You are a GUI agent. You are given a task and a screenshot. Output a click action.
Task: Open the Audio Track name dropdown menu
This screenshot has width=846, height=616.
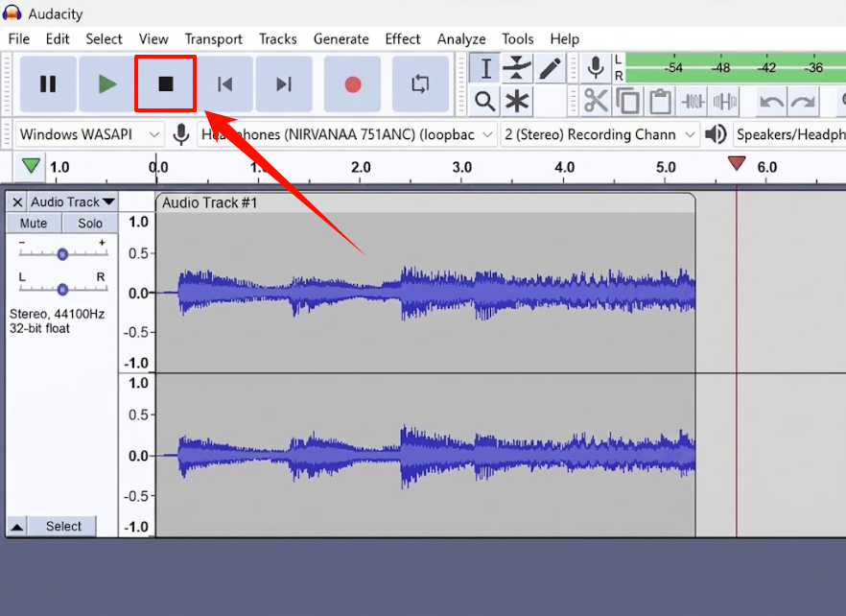coord(72,201)
